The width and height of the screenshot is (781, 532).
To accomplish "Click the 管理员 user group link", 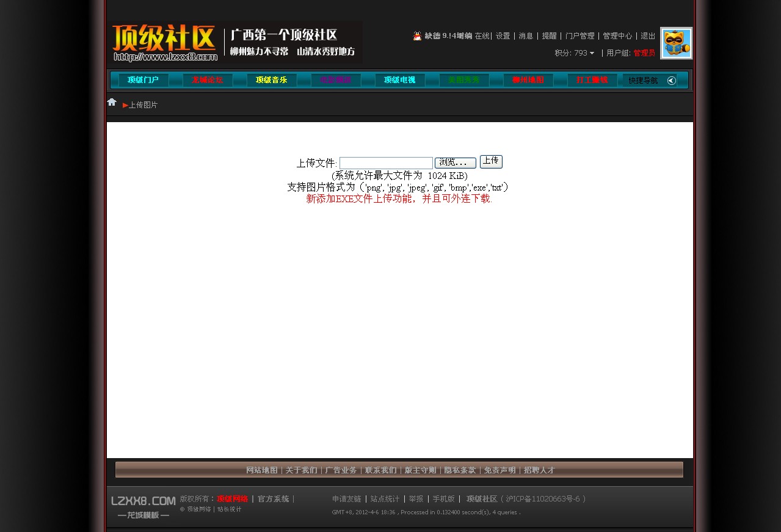I will coord(644,53).
